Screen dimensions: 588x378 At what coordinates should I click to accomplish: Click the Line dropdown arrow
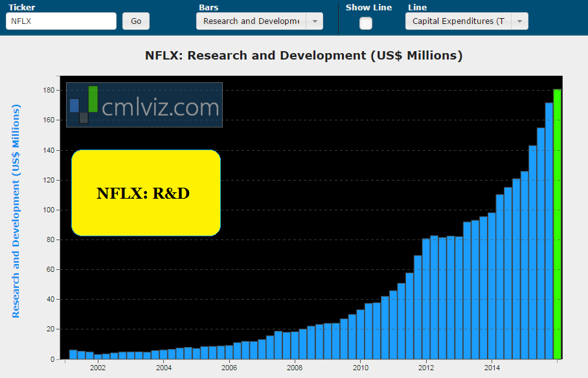519,21
